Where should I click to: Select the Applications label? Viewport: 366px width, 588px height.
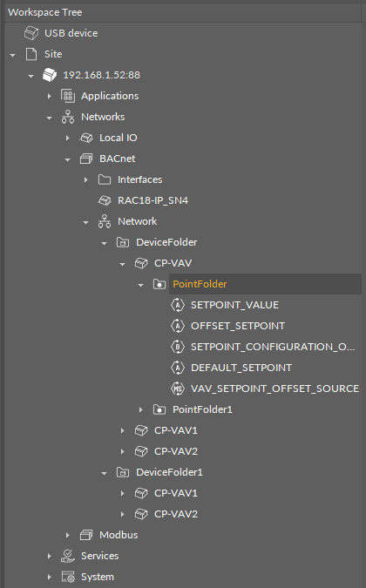(110, 96)
